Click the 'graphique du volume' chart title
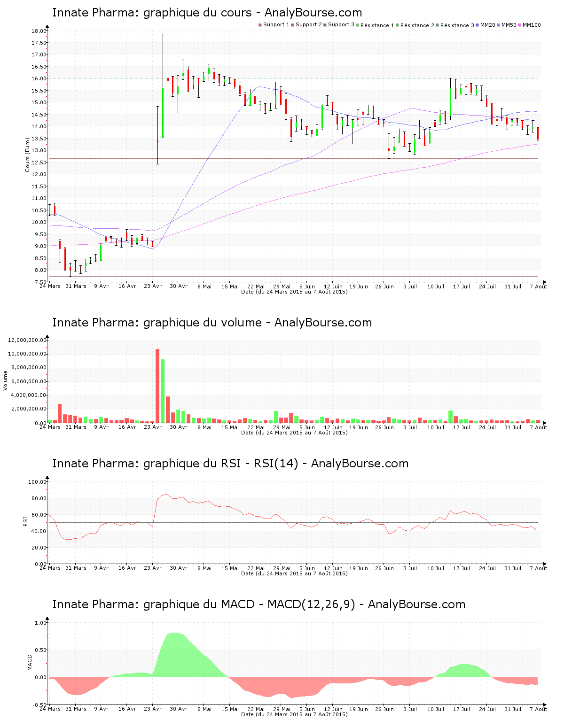564x728 pixels. pos(212,323)
